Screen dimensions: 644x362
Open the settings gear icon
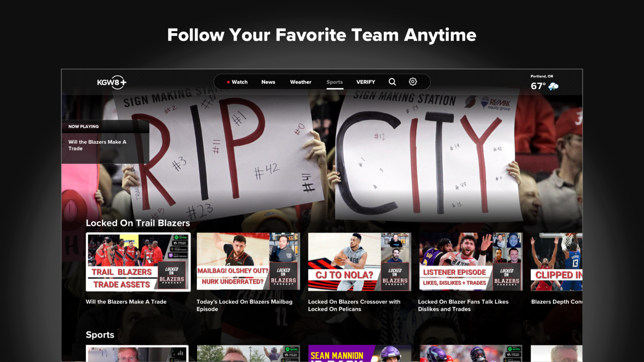(413, 82)
